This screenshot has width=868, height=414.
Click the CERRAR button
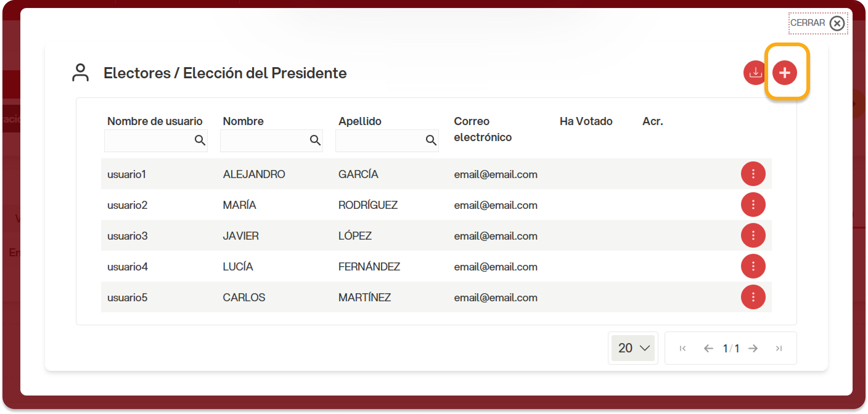817,23
